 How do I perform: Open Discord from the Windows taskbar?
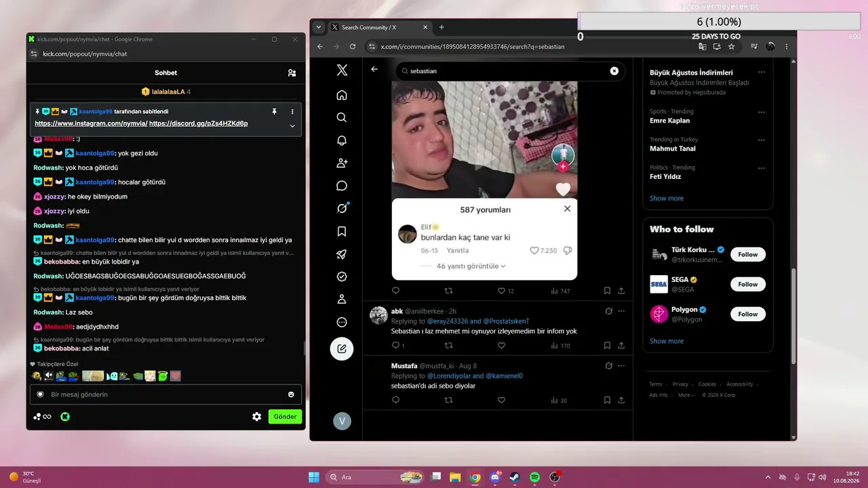(495, 477)
